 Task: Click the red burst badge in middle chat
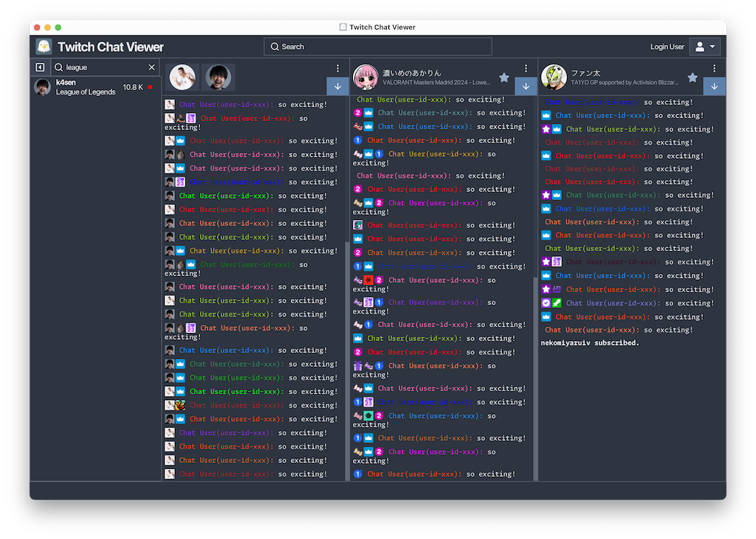click(x=368, y=280)
